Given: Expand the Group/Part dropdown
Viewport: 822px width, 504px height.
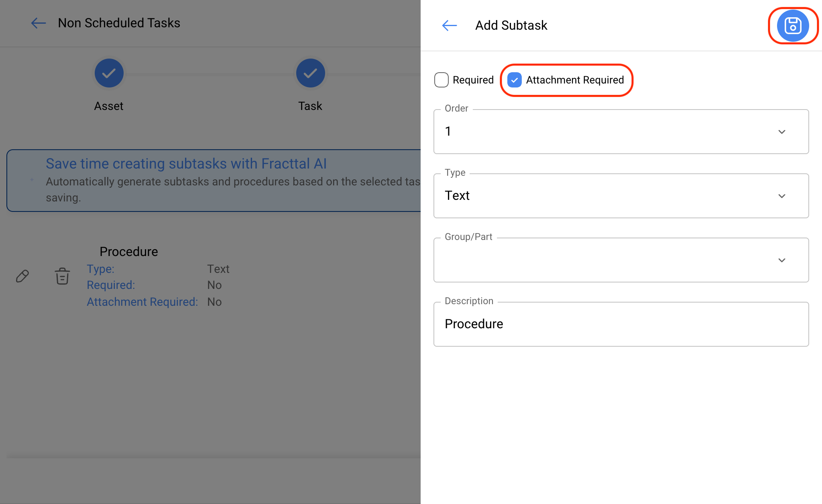Looking at the screenshot, I should click(x=621, y=260).
